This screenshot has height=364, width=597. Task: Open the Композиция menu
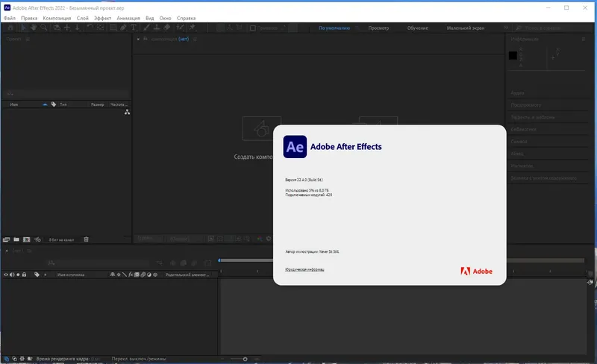pyautogui.click(x=57, y=18)
